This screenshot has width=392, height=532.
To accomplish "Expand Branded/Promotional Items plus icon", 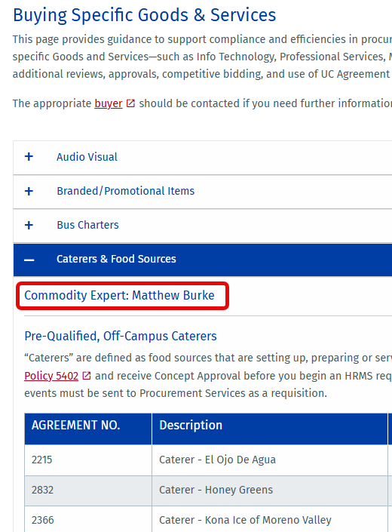I will [29, 191].
